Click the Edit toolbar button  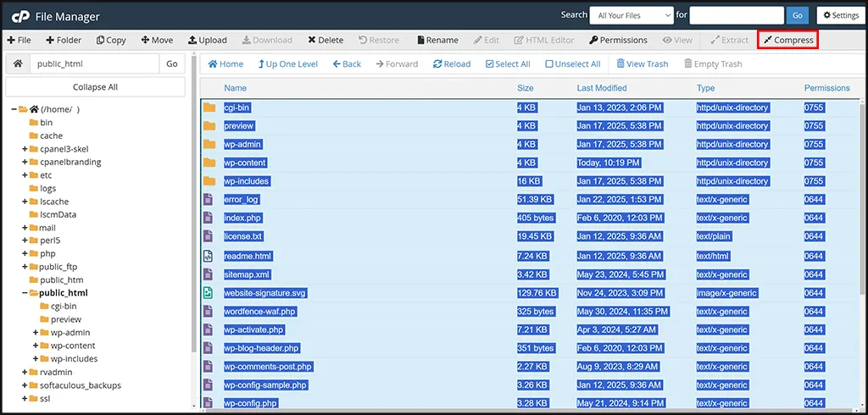(486, 40)
